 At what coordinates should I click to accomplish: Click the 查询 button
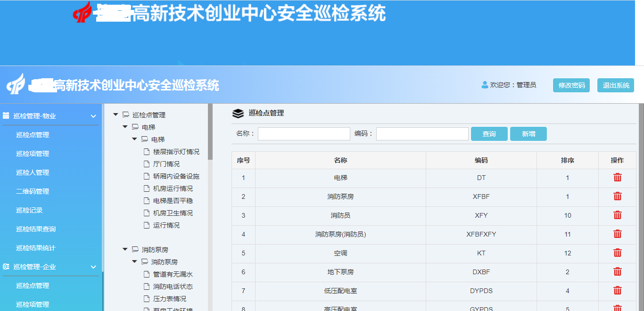(489, 134)
